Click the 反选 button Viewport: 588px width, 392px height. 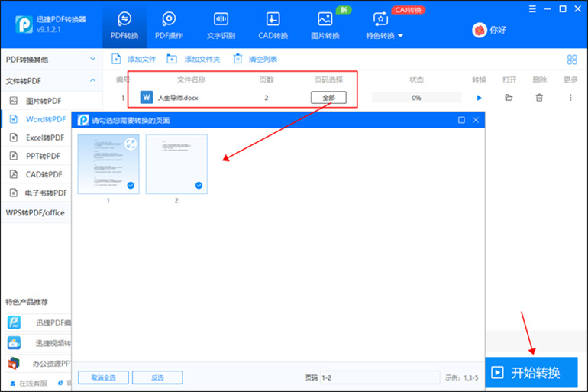pos(157,377)
